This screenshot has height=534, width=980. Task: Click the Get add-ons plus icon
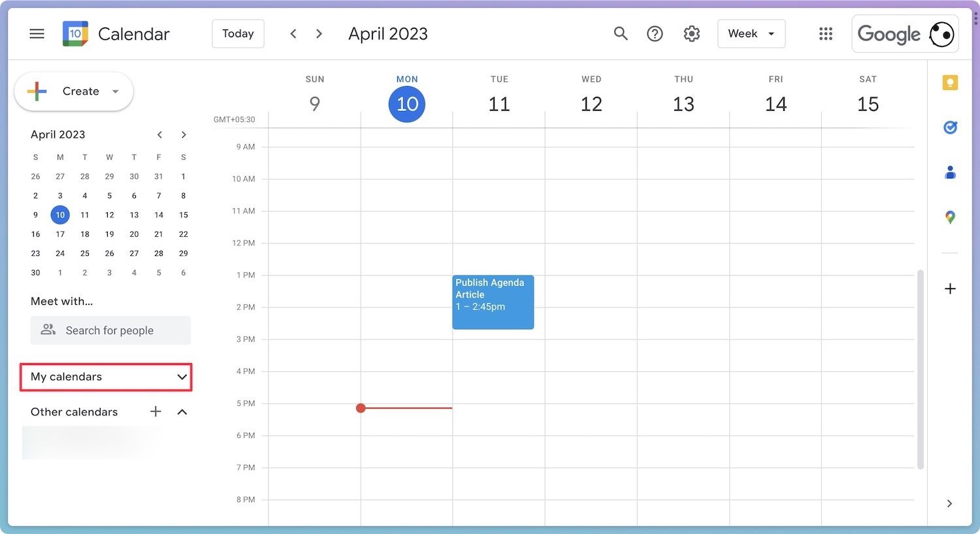click(x=950, y=289)
